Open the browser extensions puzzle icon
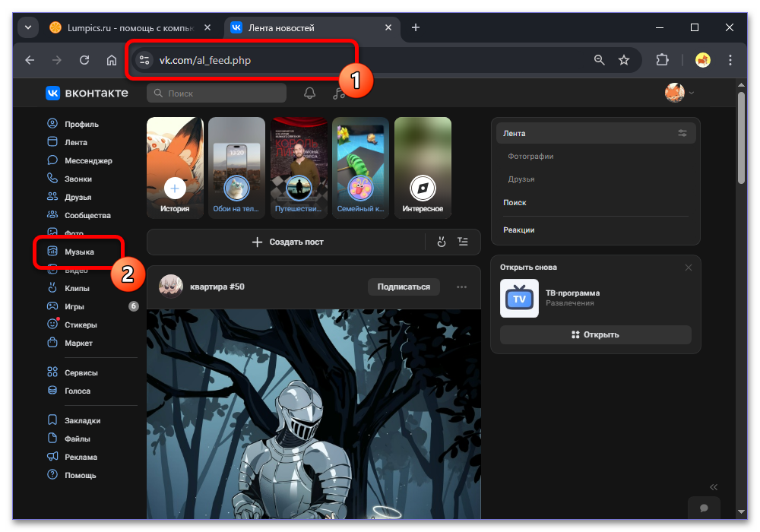Image resolution: width=760 pixels, height=532 pixels. pyautogui.click(x=662, y=60)
